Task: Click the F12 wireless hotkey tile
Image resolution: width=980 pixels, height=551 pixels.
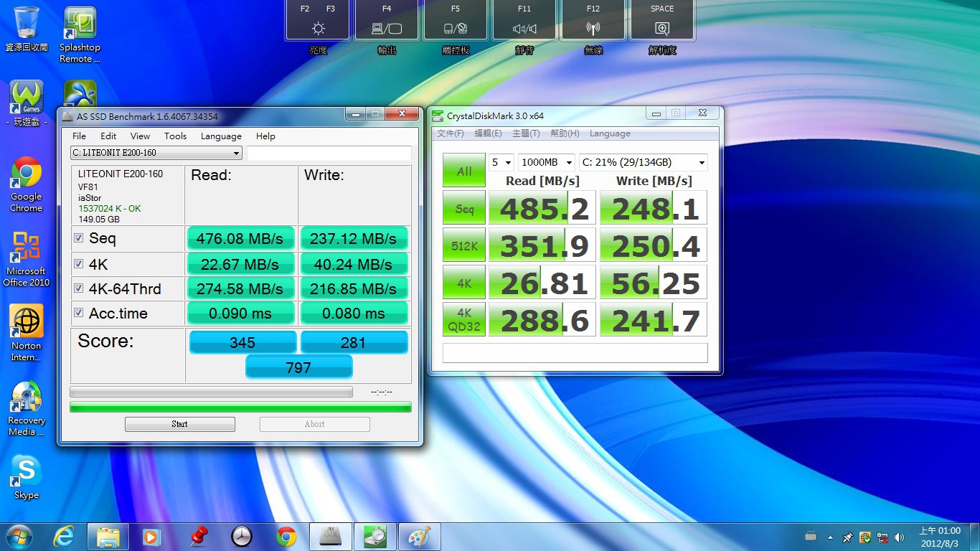Action: 593,20
